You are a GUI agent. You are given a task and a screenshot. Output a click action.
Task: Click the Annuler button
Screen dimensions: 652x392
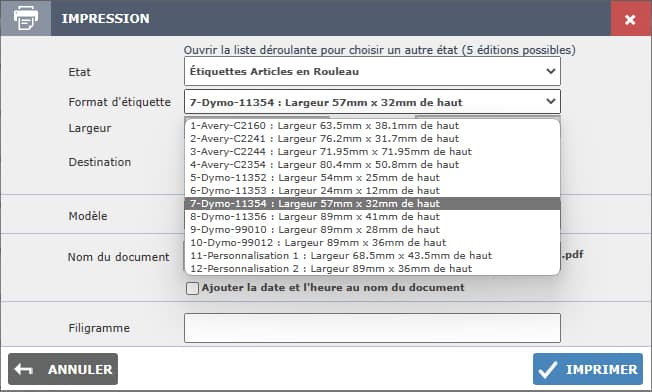point(63,369)
